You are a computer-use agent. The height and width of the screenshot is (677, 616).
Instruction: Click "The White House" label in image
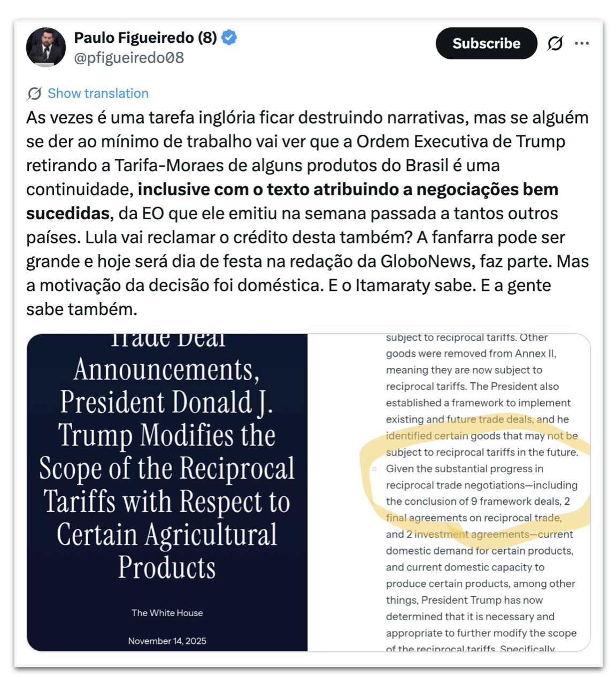(x=167, y=613)
